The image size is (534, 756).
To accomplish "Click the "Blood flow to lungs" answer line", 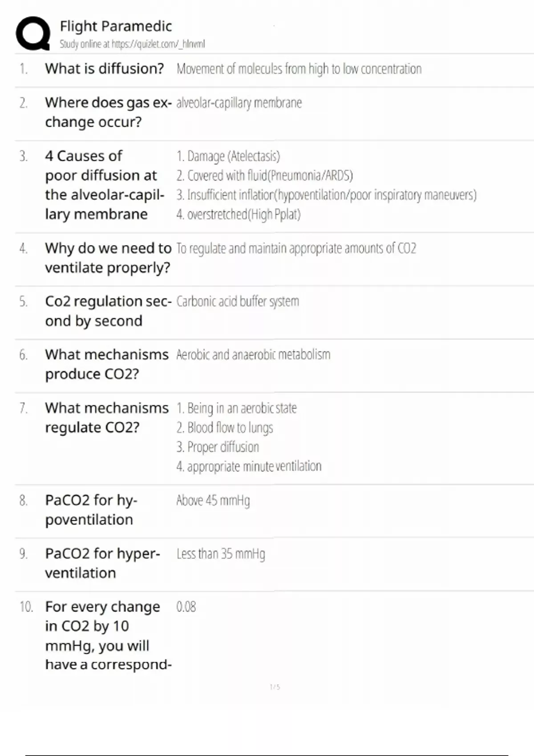I will point(225,428).
